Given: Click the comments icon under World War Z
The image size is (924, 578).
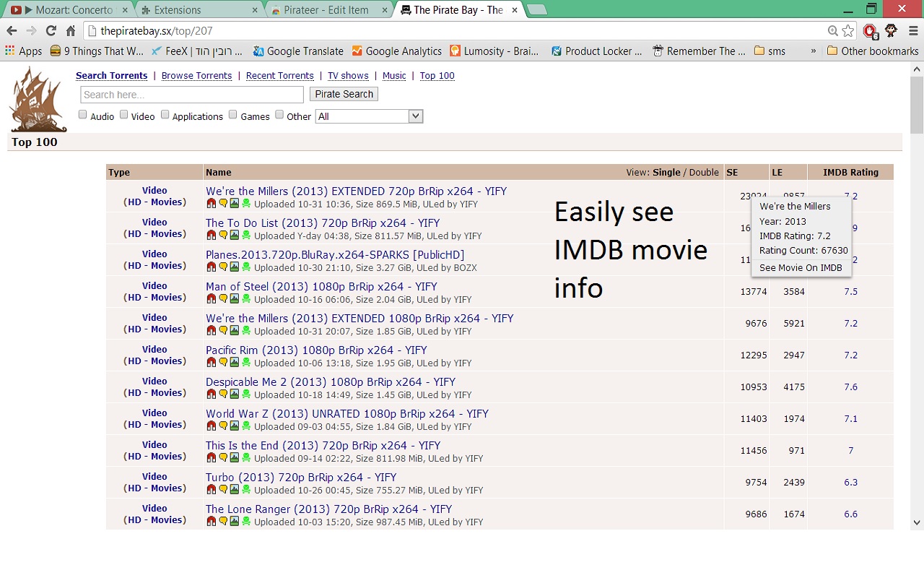Looking at the screenshot, I should click(223, 426).
